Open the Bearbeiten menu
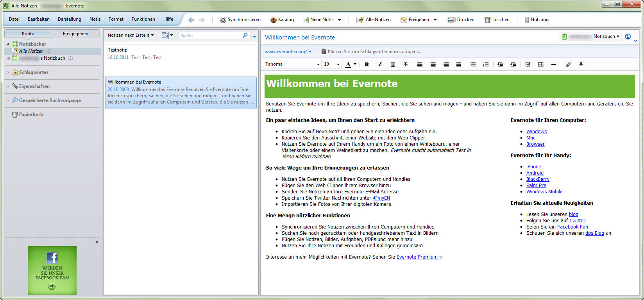The width and height of the screenshot is (644, 300). [39, 19]
